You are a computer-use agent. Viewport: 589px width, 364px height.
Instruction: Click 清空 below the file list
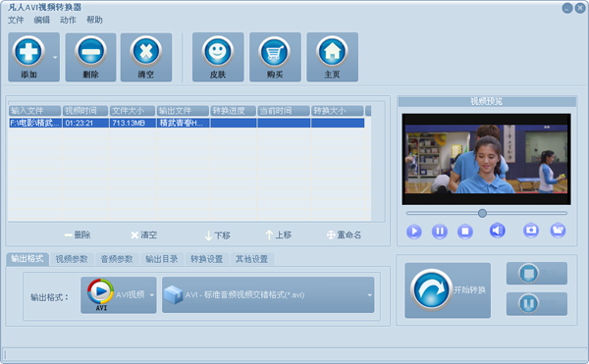point(144,234)
